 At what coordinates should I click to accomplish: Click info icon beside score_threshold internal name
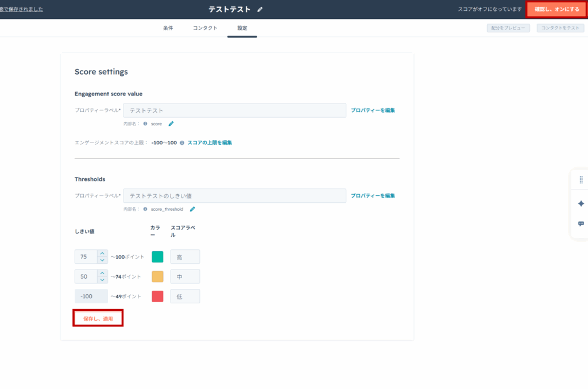tap(145, 209)
